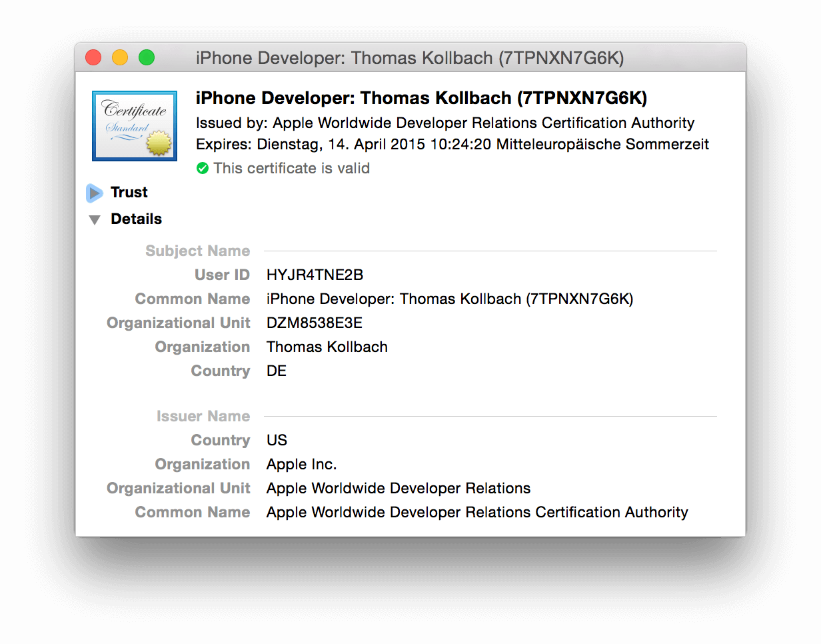The image size is (821, 644).
Task: Click the Subject Name section header
Action: coord(197,251)
